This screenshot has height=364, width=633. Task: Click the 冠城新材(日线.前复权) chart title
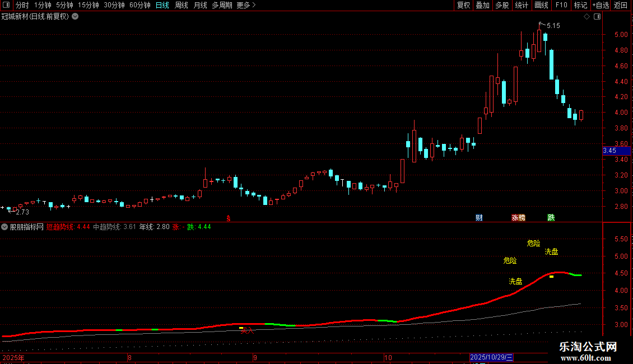click(x=35, y=17)
